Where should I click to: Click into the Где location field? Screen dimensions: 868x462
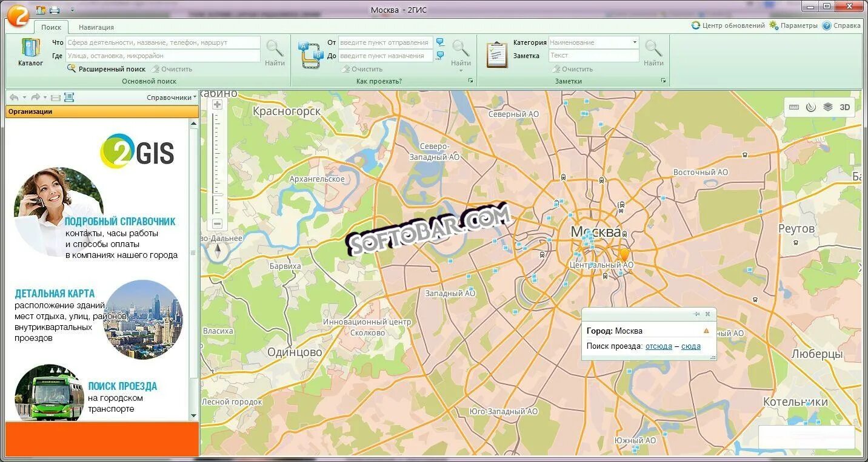[x=162, y=56]
